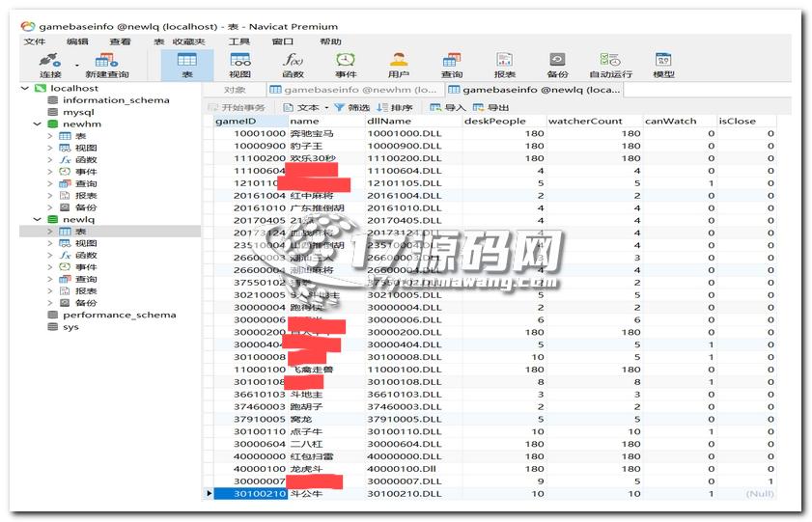Open the View (视图) toolbar icon
This screenshot has height=522, width=812.
click(239, 65)
